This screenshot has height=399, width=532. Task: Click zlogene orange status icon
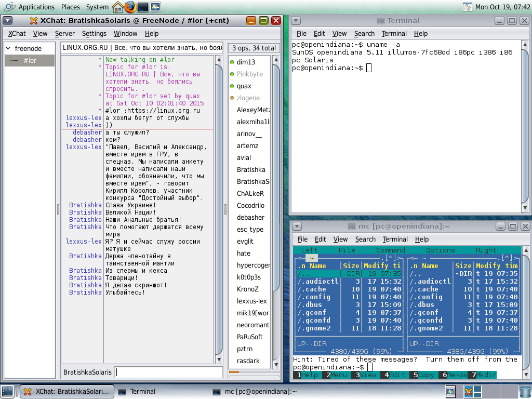[x=232, y=98]
